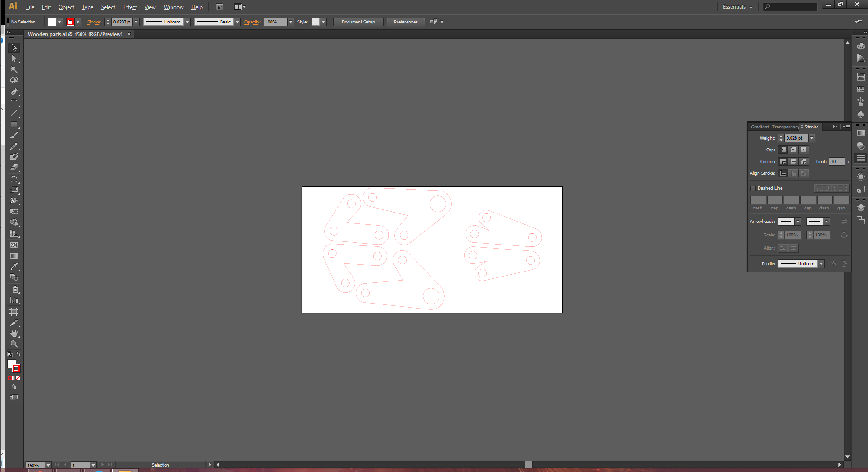Open the end arrowhead dropdown
Image resolution: width=868 pixels, height=472 pixels.
pos(827,222)
